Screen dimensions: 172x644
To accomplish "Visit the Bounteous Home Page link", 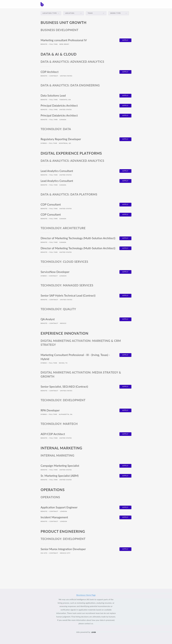I will pyautogui.click(x=86, y=595).
